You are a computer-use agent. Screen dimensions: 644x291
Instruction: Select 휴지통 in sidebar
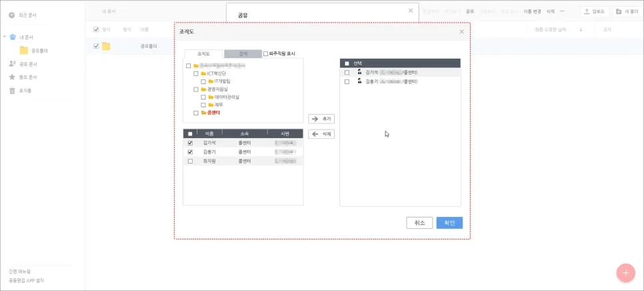click(x=25, y=90)
